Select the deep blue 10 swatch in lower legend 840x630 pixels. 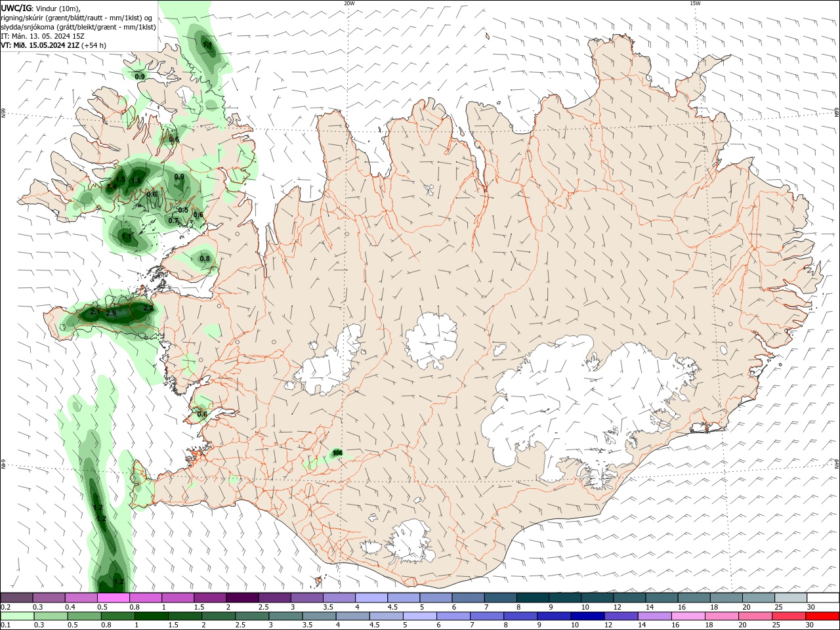[587, 616]
